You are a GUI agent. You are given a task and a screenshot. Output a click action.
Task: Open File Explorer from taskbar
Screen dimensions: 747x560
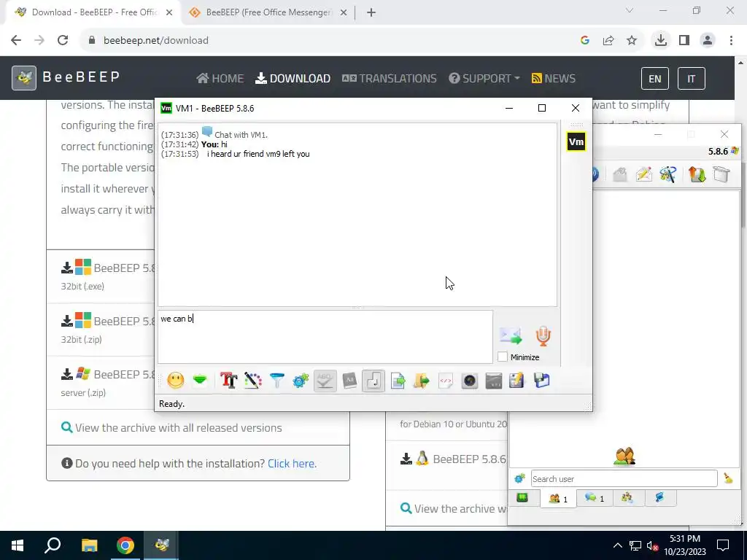coord(89,545)
